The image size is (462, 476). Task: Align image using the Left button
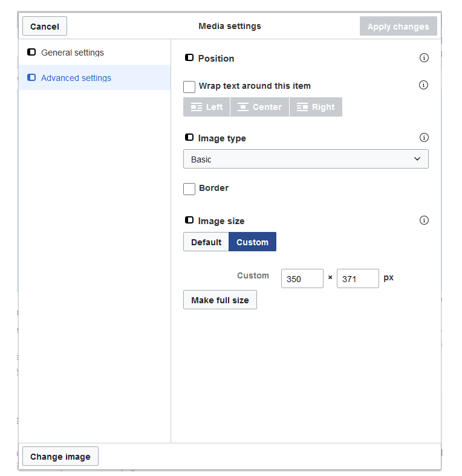point(207,107)
